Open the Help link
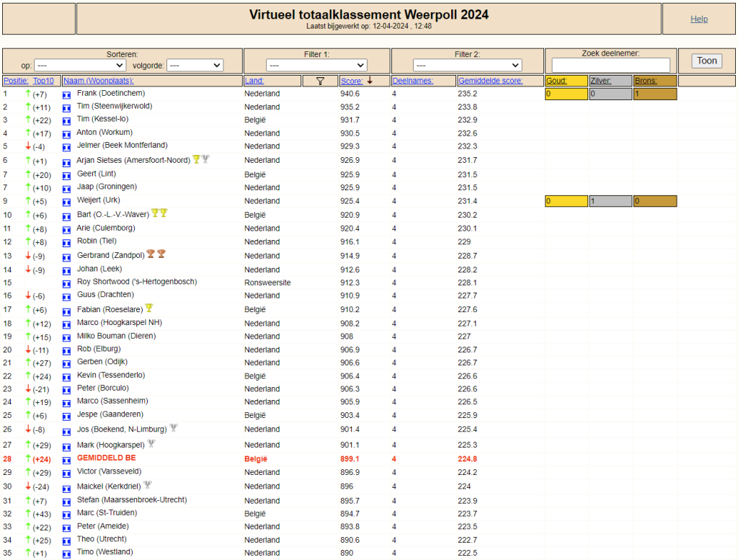This screenshot has width=738, height=560. coord(699,19)
